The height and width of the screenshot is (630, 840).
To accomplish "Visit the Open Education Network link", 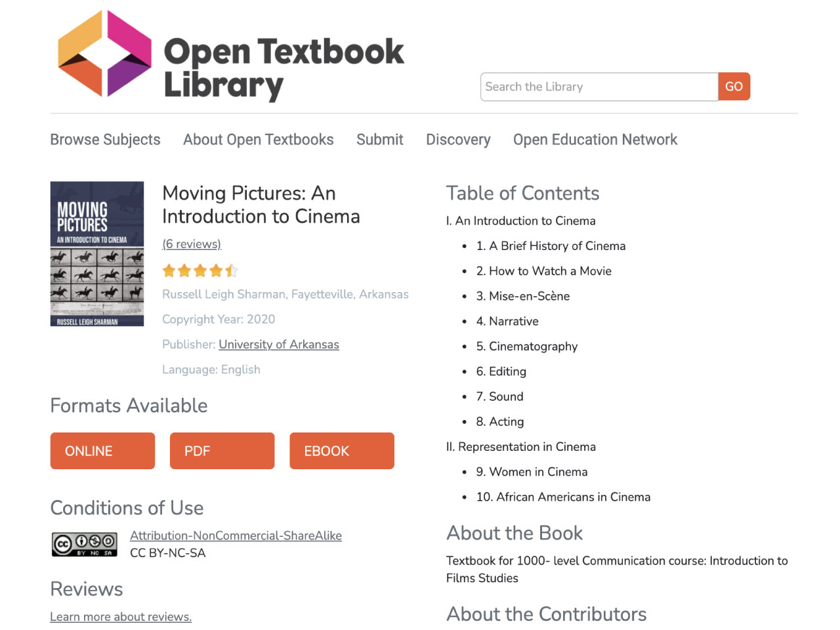I will click(595, 140).
